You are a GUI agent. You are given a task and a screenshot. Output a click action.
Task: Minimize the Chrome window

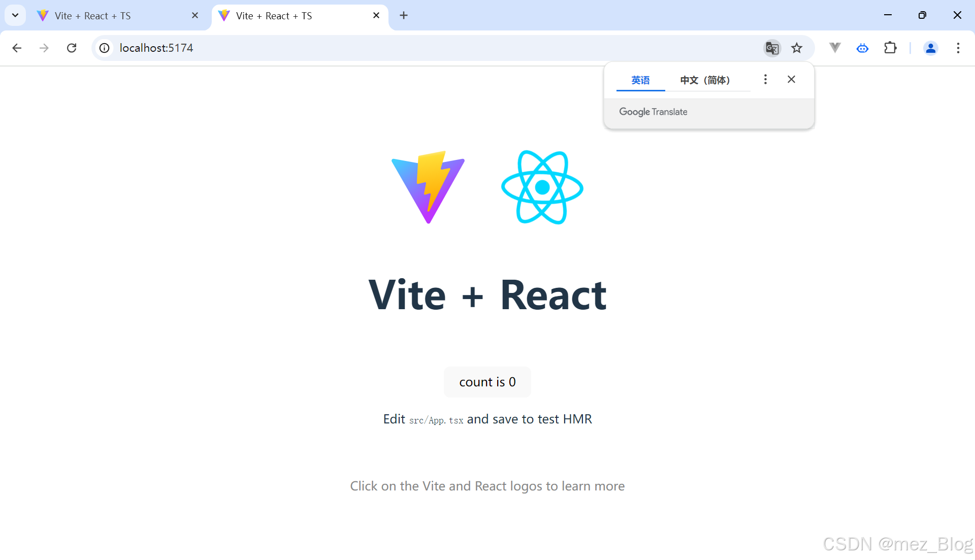point(888,15)
